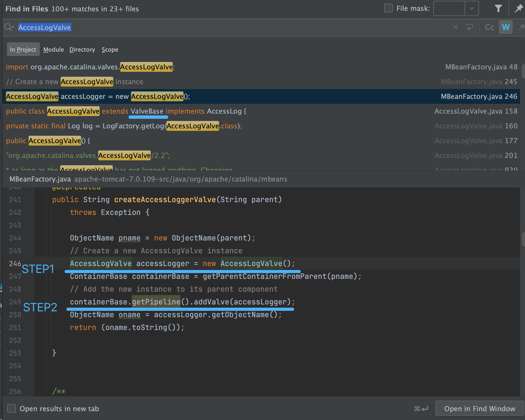Viewport: 525px width, 420px height.
Task: Switch to the Scope tab
Action: pyautogui.click(x=110, y=49)
